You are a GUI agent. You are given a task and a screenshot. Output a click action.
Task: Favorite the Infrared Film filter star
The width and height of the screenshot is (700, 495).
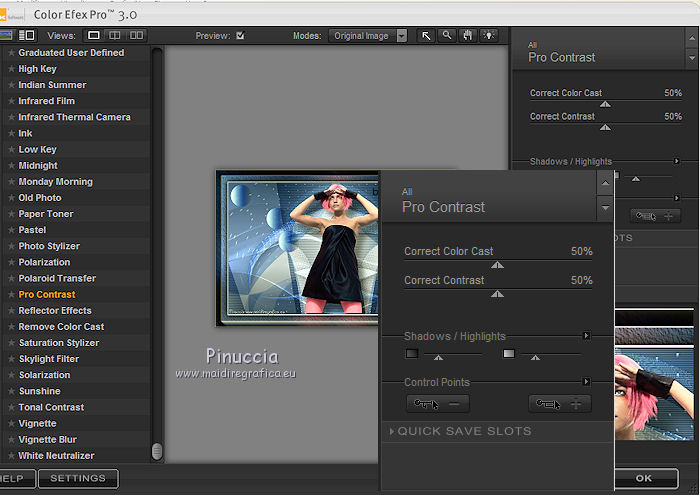click(x=11, y=101)
